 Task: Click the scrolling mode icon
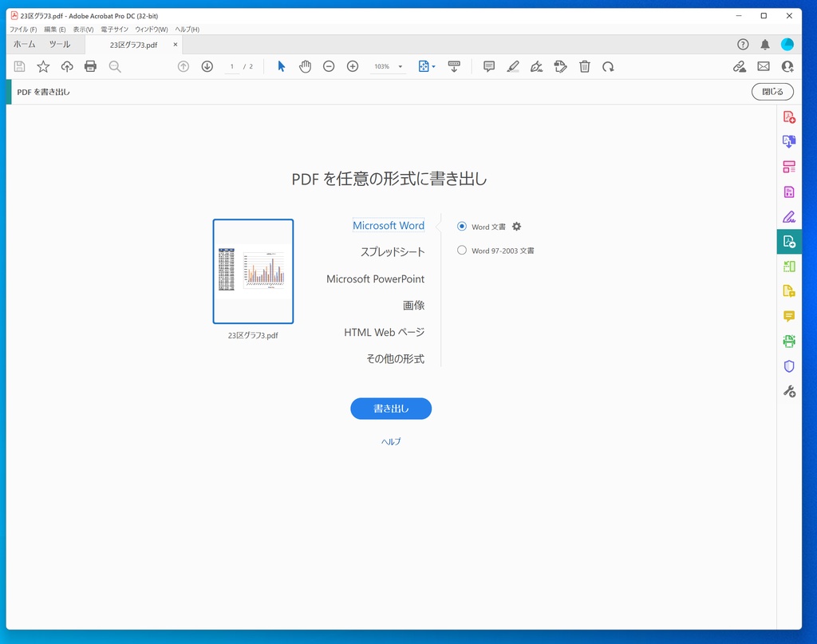pyautogui.click(x=454, y=67)
